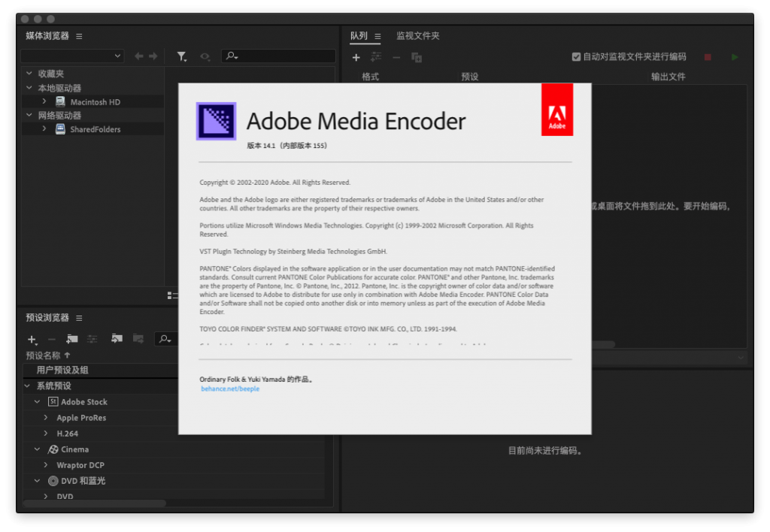
Task: Click the Macintosh HD drive icon
Action: pos(60,101)
